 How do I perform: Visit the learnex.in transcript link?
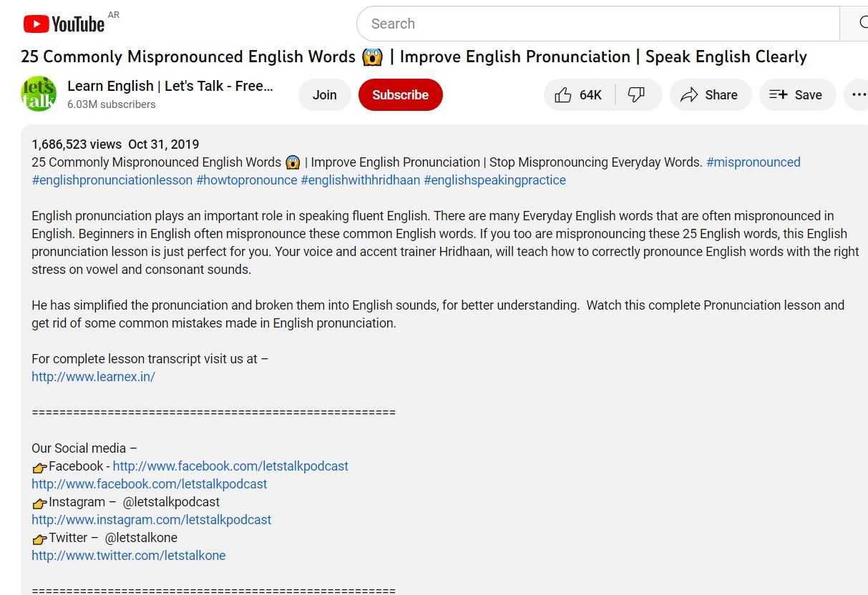pyautogui.click(x=93, y=377)
